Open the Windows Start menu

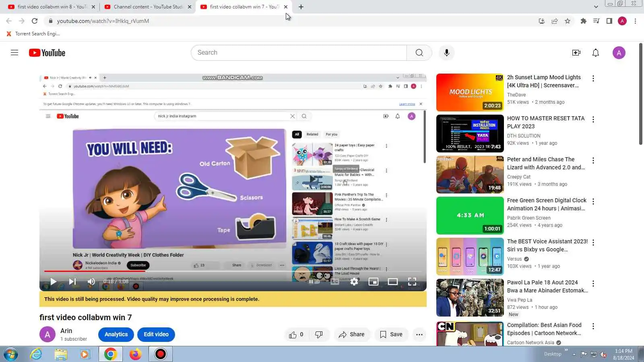click(x=10, y=354)
